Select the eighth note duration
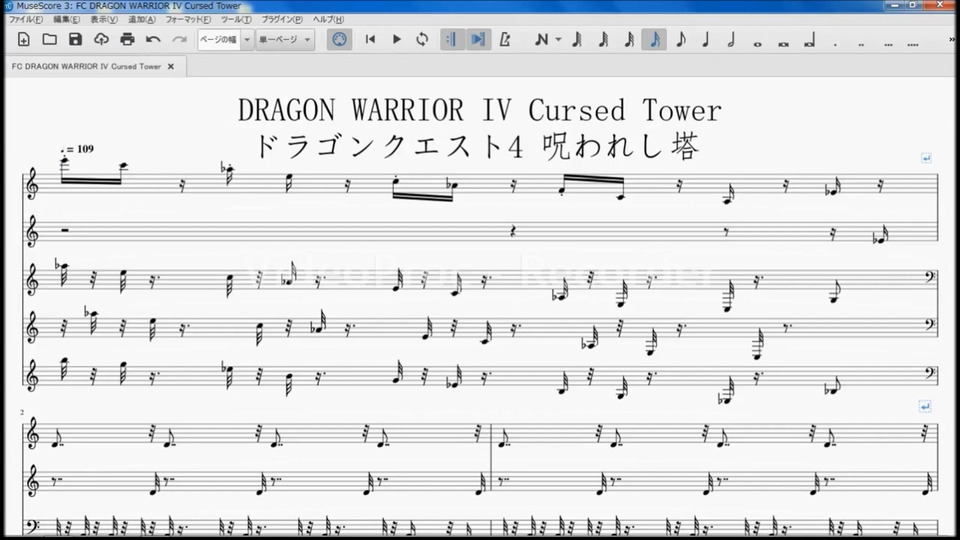Image resolution: width=960 pixels, height=540 pixels. coord(681,40)
